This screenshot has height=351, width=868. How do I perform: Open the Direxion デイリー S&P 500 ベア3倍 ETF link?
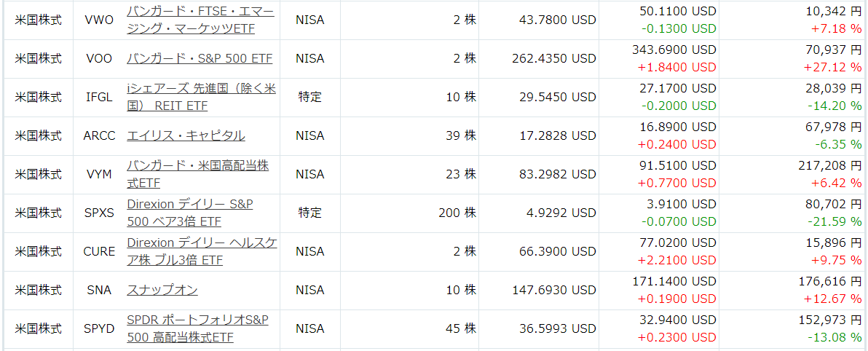[x=190, y=213]
